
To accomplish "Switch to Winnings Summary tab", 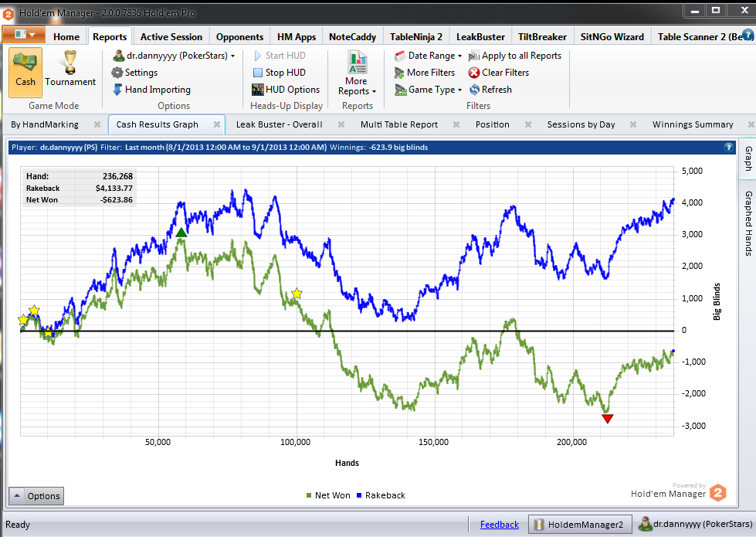I will click(693, 124).
